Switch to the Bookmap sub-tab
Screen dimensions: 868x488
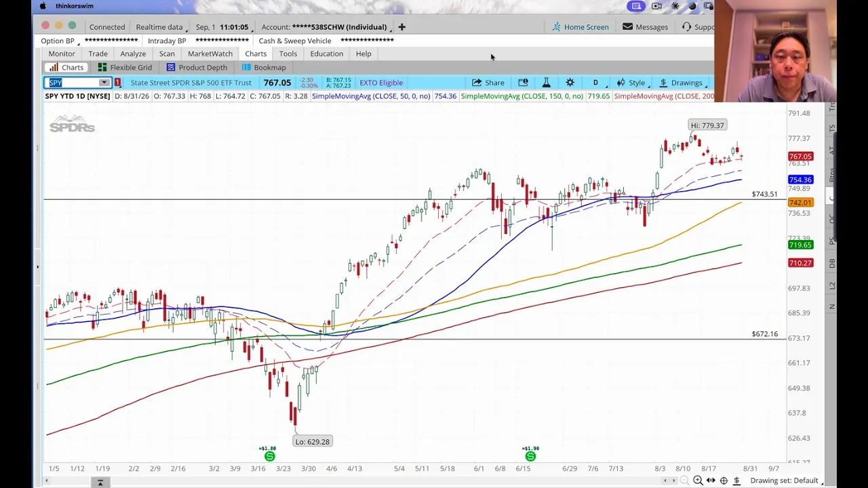264,67
